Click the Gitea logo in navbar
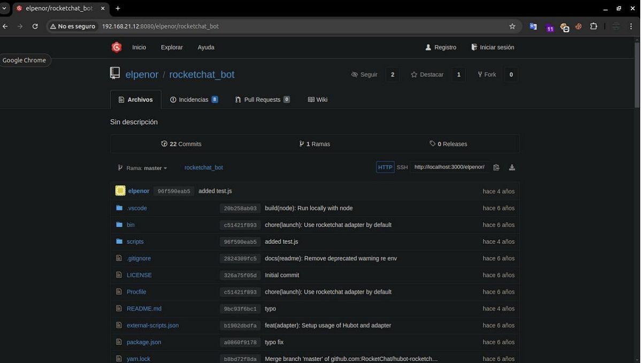This screenshot has height=363, width=644. tap(116, 48)
